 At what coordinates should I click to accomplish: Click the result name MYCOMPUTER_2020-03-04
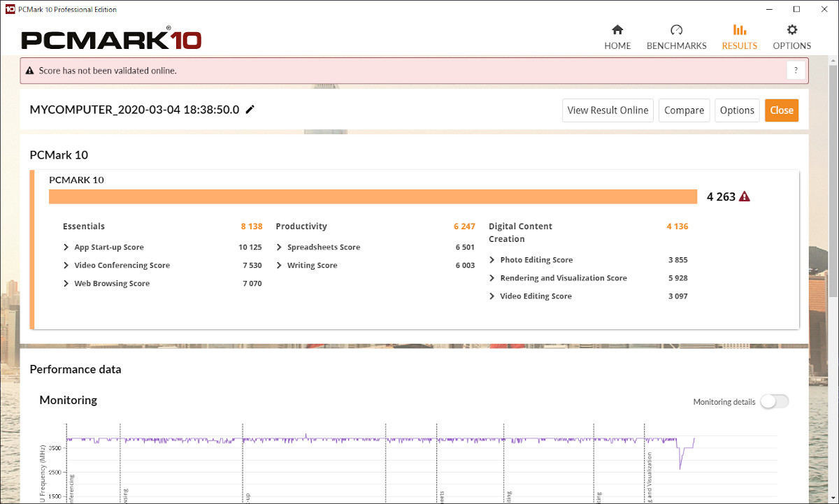coord(134,110)
